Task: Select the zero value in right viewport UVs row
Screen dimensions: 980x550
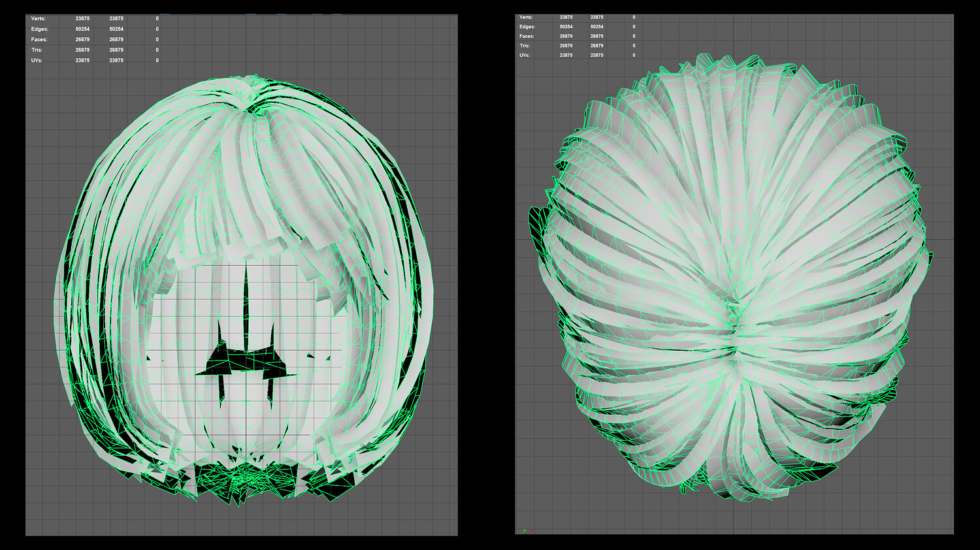Action: pyautogui.click(x=634, y=55)
